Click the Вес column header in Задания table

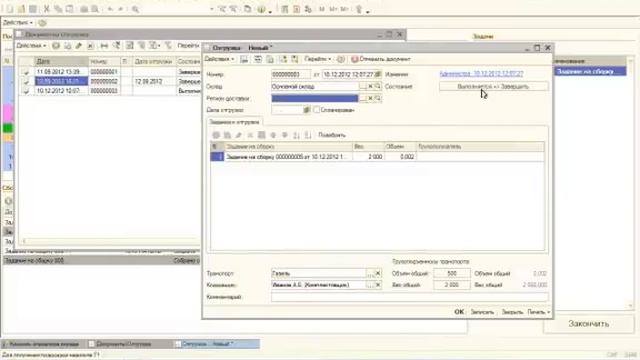tap(368, 147)
